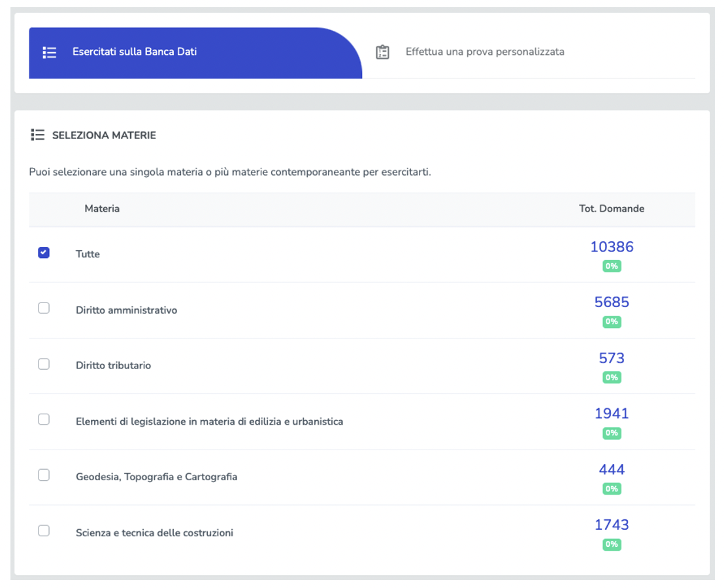Viewport: 724px width, 588px height.
Task: Open the 573 questions count
Action: pos(612,358)
